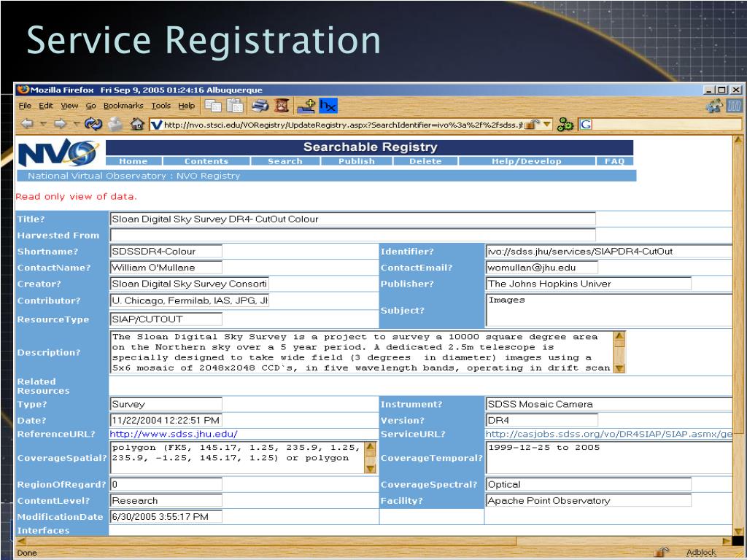Open the Contents navigation tab

point(206,161)
